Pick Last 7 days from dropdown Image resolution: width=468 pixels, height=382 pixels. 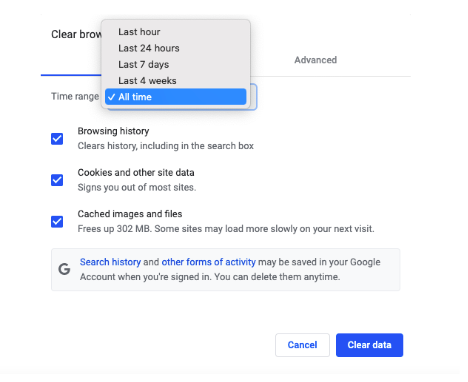click(175, 64)
